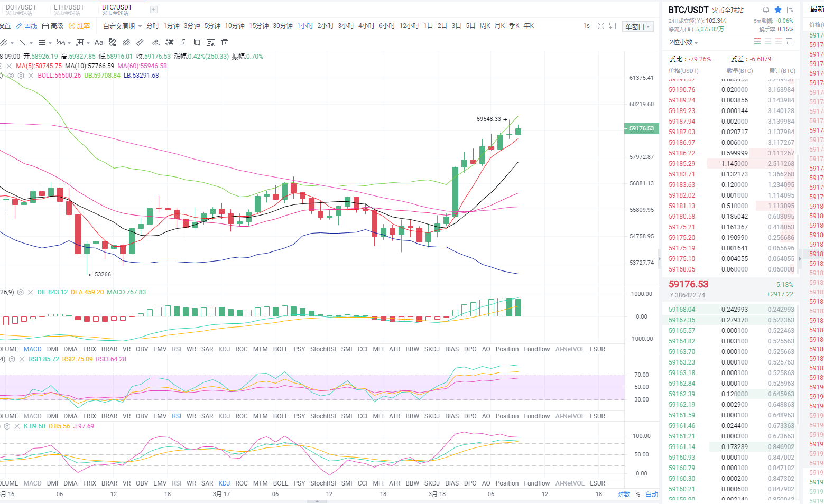Toggle the 画线 drawing mode
The height and width of the screenshot is (504, 824).
[26, 26]
